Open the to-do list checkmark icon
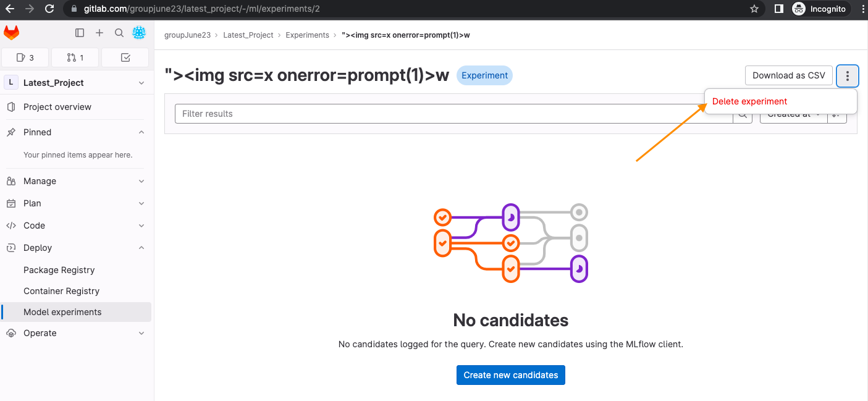 click(x=125, y=57)
